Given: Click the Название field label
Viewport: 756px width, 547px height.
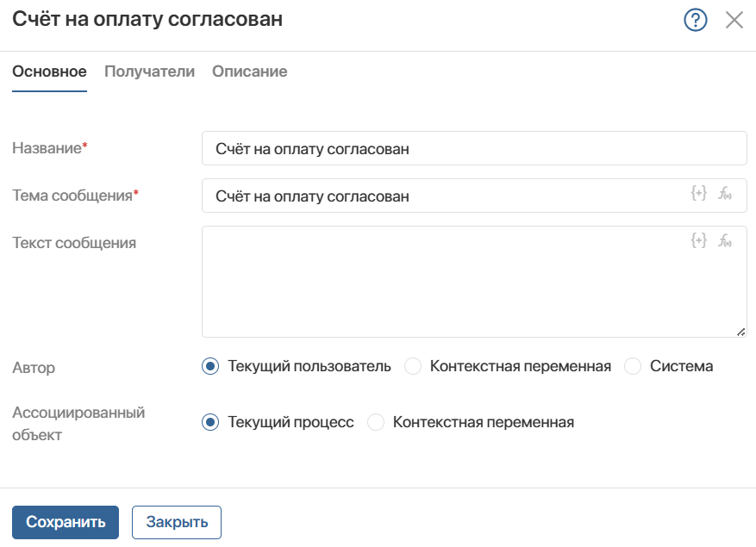Looking at the screenshot, I should [x=50, y=148].
